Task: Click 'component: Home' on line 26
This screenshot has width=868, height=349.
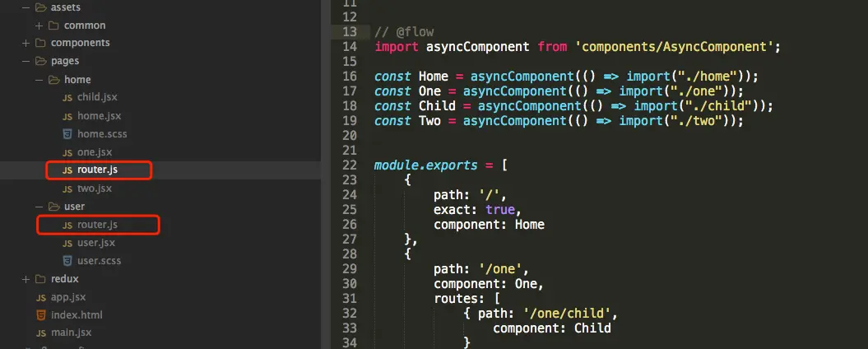Action: tap(490, 225)
